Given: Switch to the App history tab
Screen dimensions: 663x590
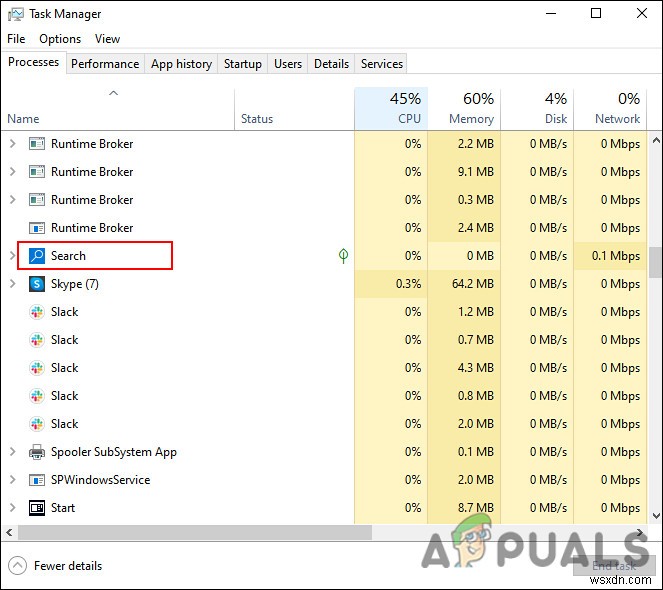Looking at the screenshot, I should click(x=181, y=64).
